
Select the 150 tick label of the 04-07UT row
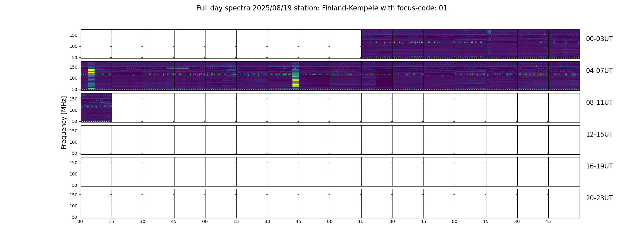(x=74, y=67)
